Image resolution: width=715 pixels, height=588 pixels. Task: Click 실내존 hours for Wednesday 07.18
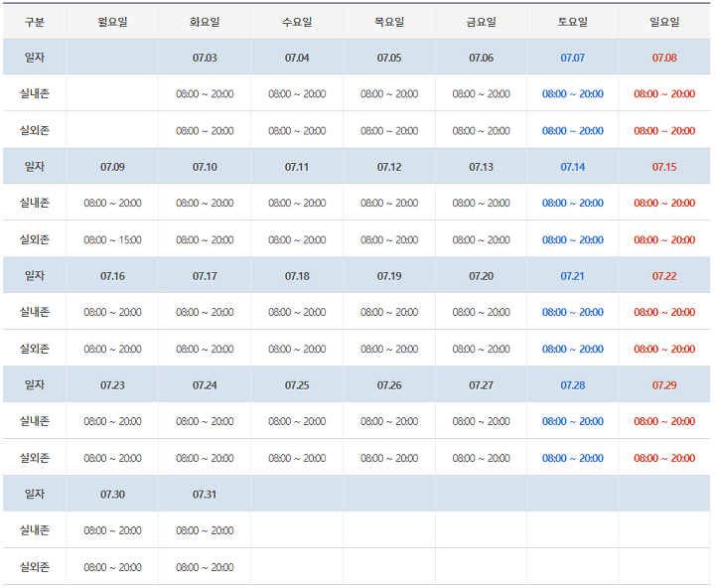pos(297,312)
